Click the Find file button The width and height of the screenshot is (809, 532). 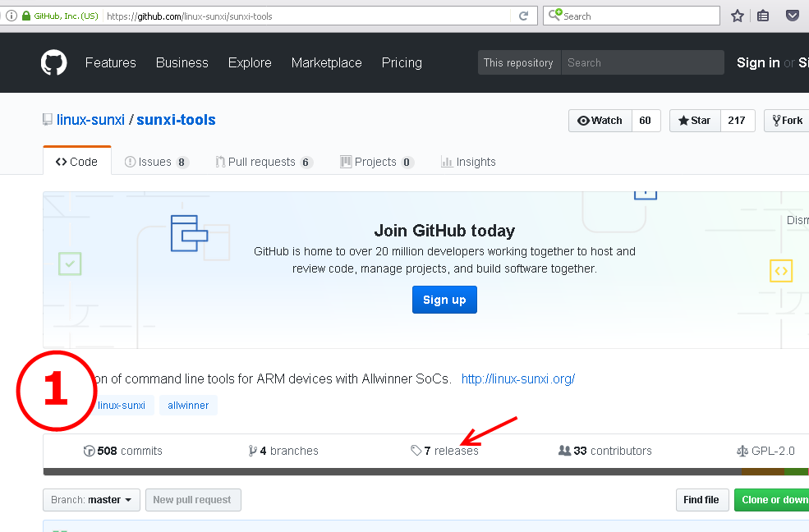pyautogui.click(x=701, y=500)
